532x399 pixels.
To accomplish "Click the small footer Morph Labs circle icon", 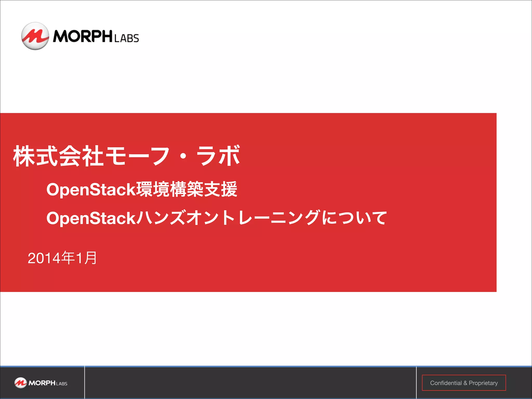I will tap(20, 383).
